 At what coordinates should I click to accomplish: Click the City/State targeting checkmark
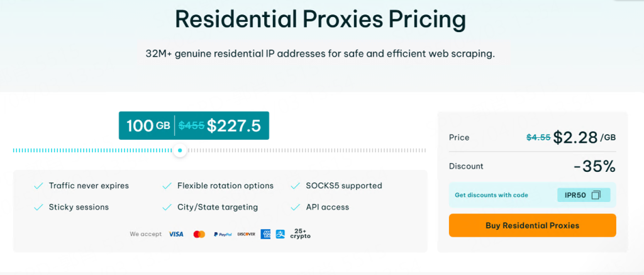pos(167,207)
